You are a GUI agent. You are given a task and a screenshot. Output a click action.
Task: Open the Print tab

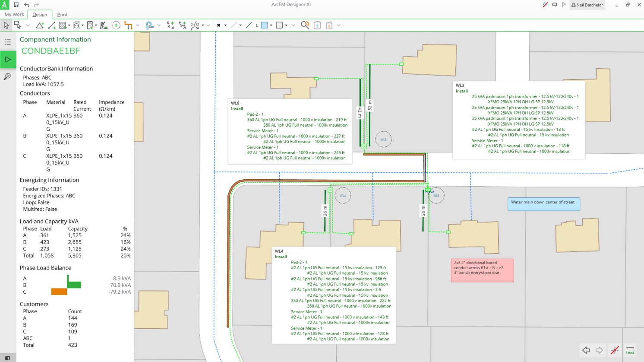[62, 14]
